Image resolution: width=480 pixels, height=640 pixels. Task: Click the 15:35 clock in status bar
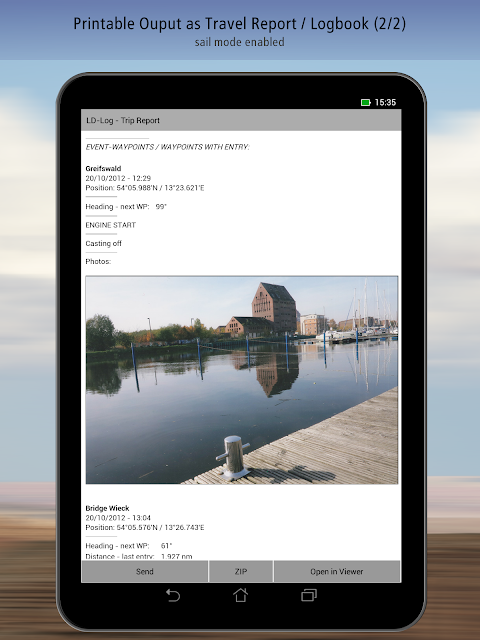tap(385, 102)
